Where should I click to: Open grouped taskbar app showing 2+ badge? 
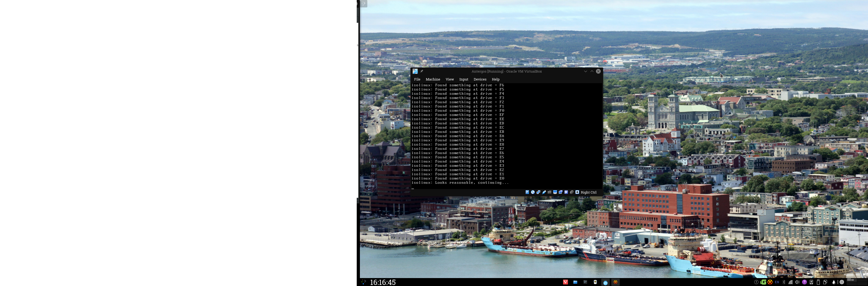pyautogui.click(x=605, y=282)
